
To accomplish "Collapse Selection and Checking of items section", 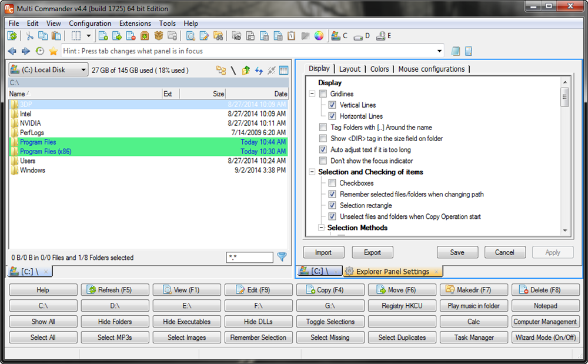I will (x=312, y=172).
